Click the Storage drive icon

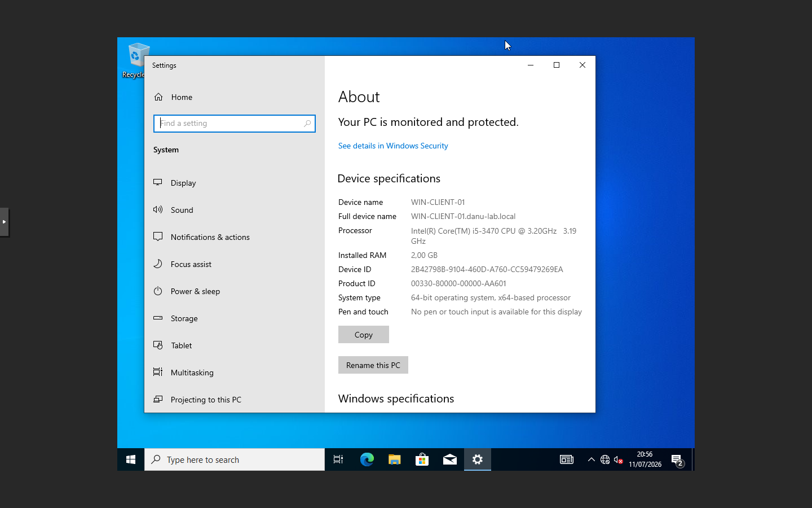tap(158, 318)
